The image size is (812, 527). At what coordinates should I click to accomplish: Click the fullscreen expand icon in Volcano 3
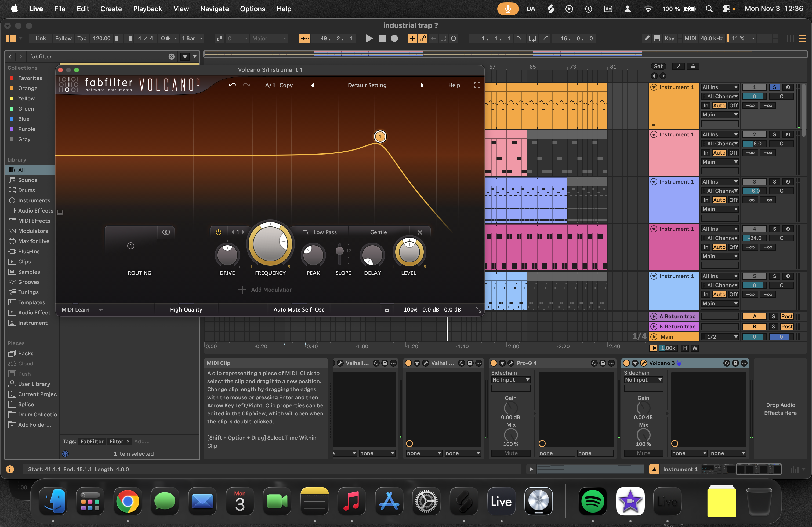[477, 85]
